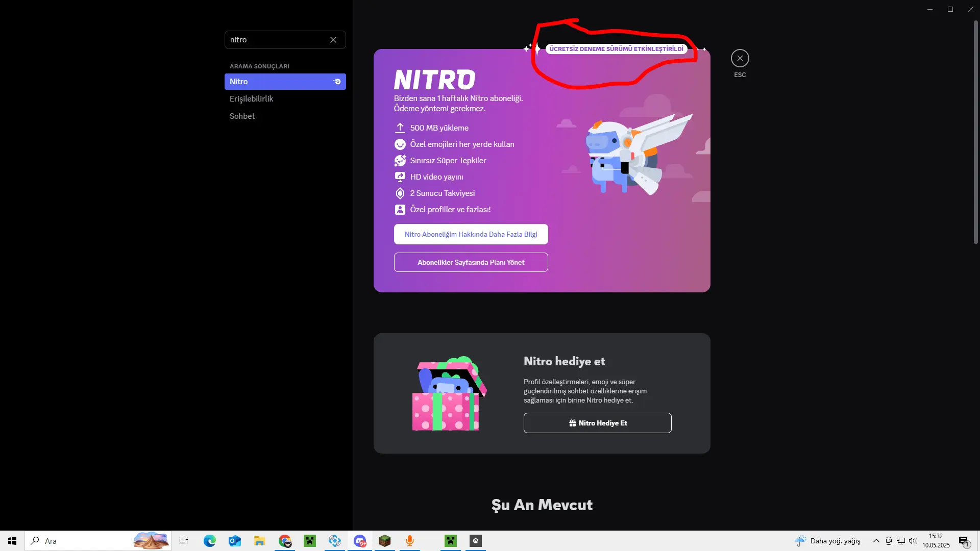Click the Şu An Mevcut heading
The width and height of the screenshot is (980, 551).
pos(542,505)
